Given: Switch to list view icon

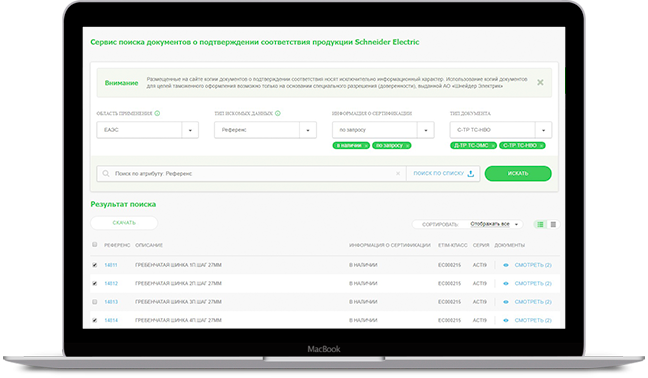Looking at the screenshot, I should coord(540,224).
